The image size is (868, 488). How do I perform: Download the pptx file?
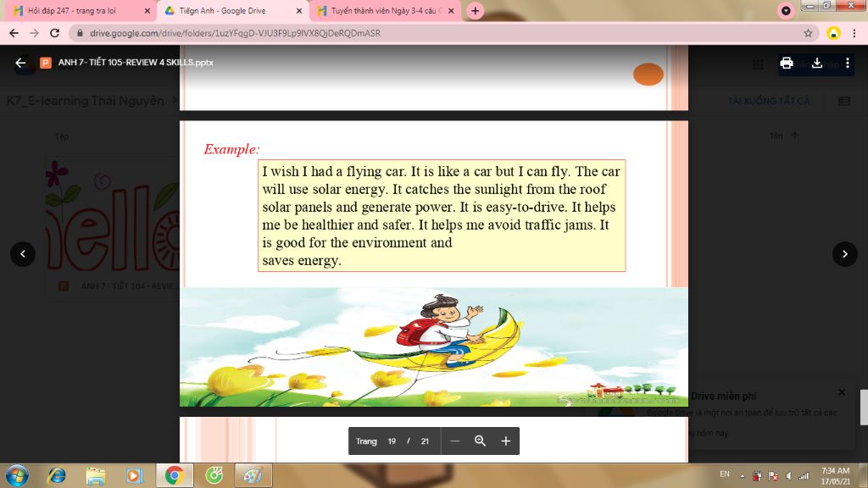click(x=817, y=63)
